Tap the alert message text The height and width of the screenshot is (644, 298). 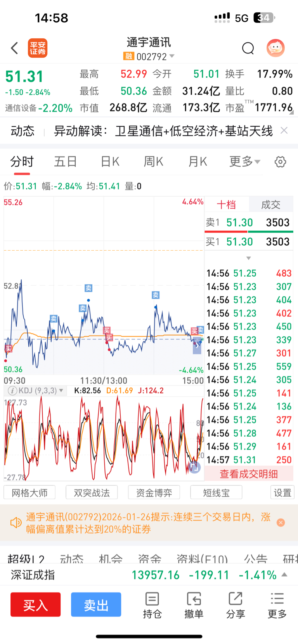[148, 523]
